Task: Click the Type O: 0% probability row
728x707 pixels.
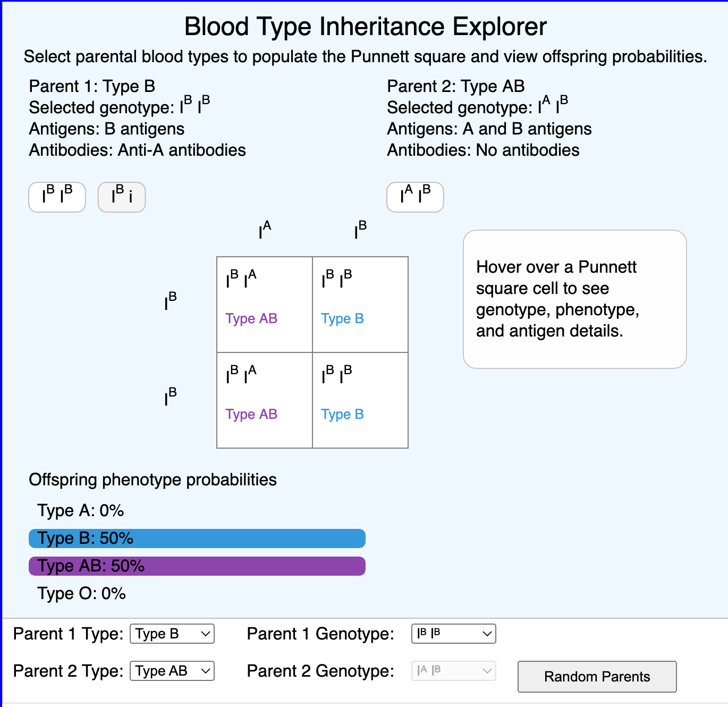Action: coord(82,594)
